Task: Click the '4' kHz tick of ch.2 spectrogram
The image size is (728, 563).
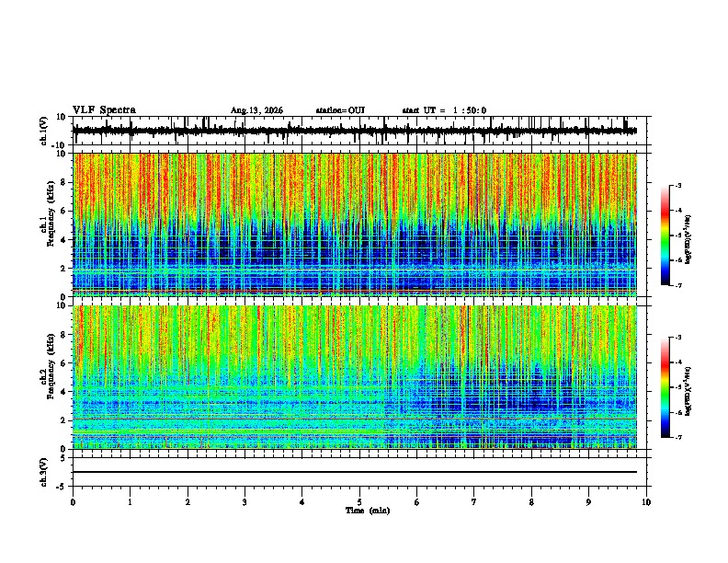Action: click(64, 392)
